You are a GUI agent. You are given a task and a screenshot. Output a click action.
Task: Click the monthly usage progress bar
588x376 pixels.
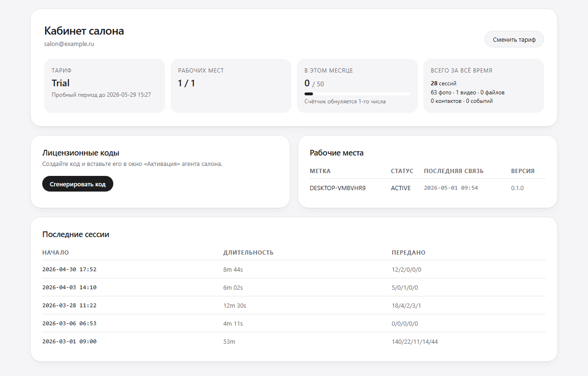click(x=357, y=94)
